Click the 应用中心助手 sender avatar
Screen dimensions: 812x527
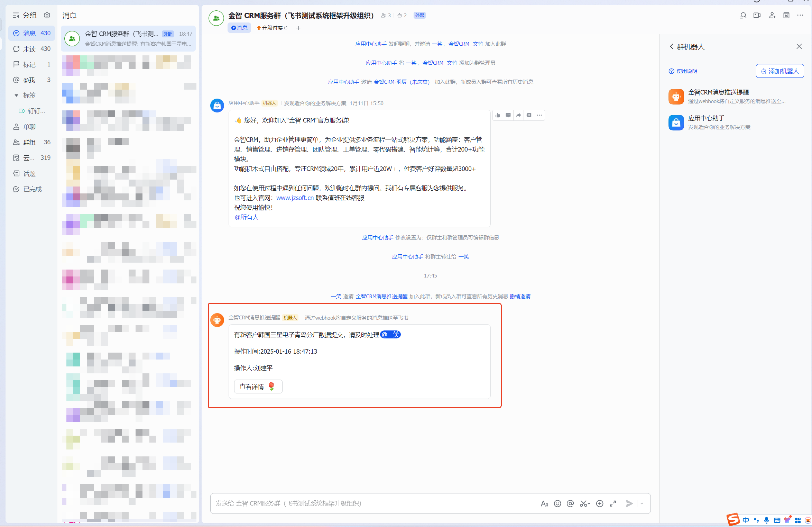coord(217,106)
